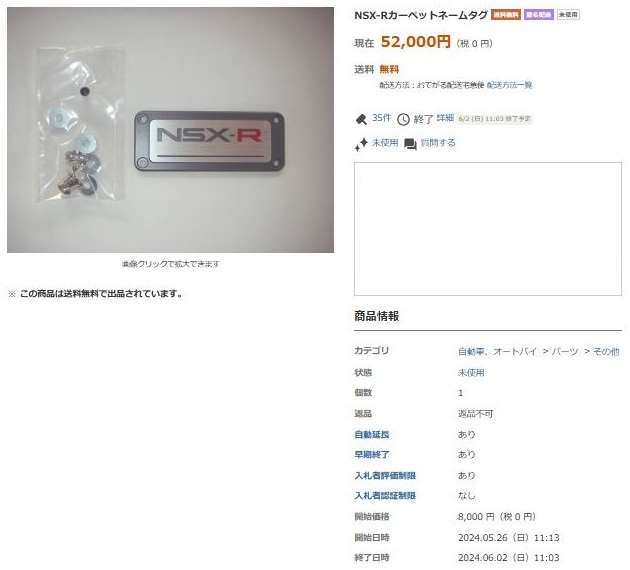Image resolution: width=630 pixels, height=570 pixels.
Task: Click the orange 送料無料 badge
Action: click(506, 15)
